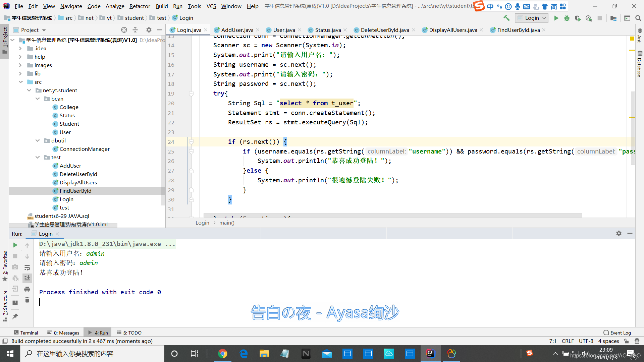
Task: Open the Ant side tool window
Action: tap(639, 36)
